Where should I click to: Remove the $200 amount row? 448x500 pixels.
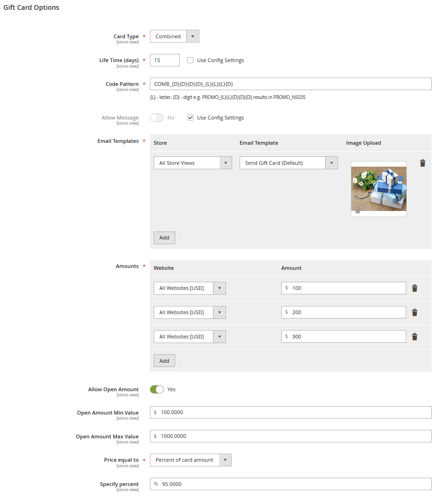pyautogui.click(x=414, y=312)
